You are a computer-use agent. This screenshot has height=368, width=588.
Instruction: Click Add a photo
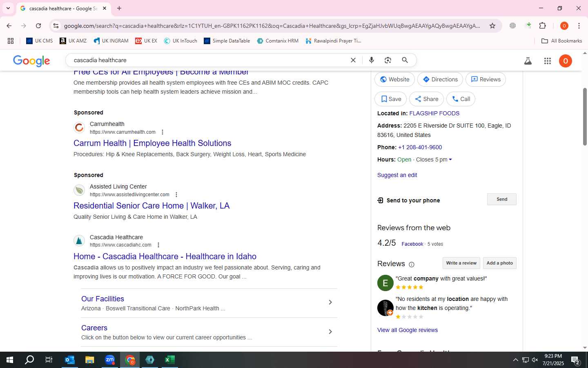tap(499, 263)
